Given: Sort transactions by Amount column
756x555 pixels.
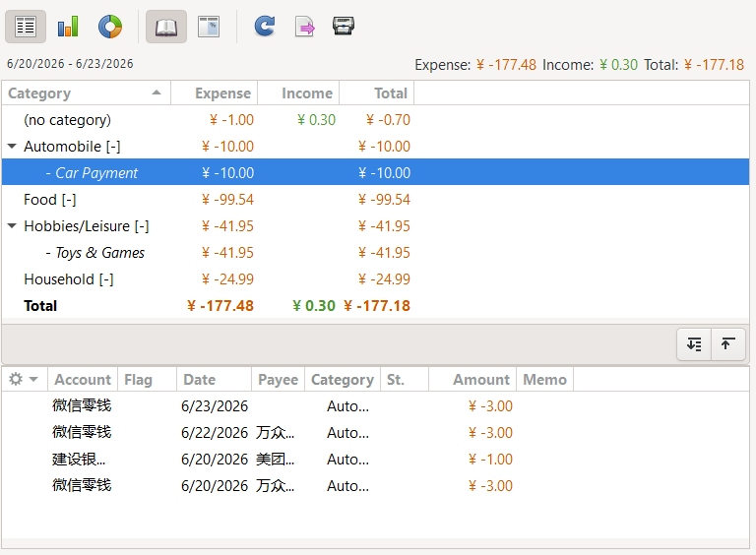Looking at the screenshot, I should pos(472,380).
